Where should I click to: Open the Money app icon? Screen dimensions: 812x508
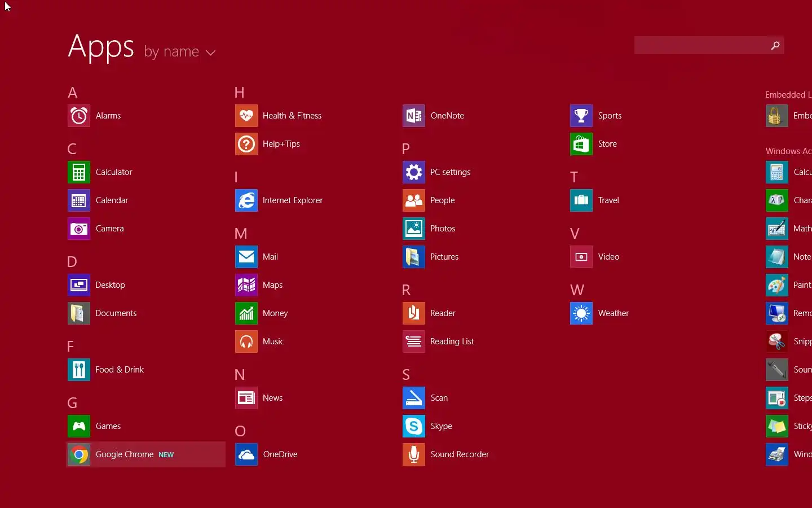point(246,313)
